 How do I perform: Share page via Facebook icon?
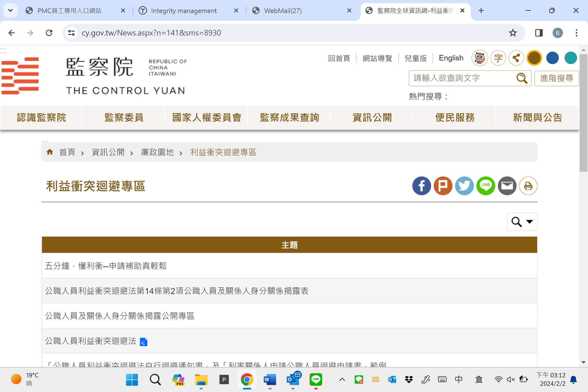click(x=421, y=186)
